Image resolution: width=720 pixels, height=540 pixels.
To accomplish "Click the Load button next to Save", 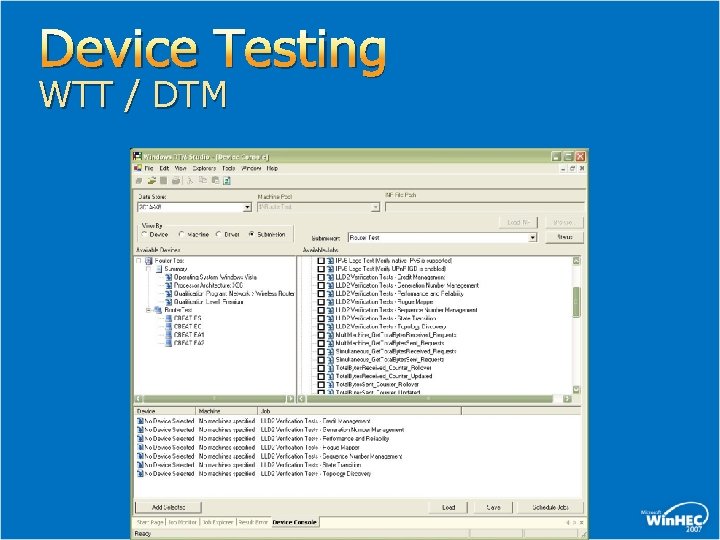I will pyautogui.click(x=448, y=507).
